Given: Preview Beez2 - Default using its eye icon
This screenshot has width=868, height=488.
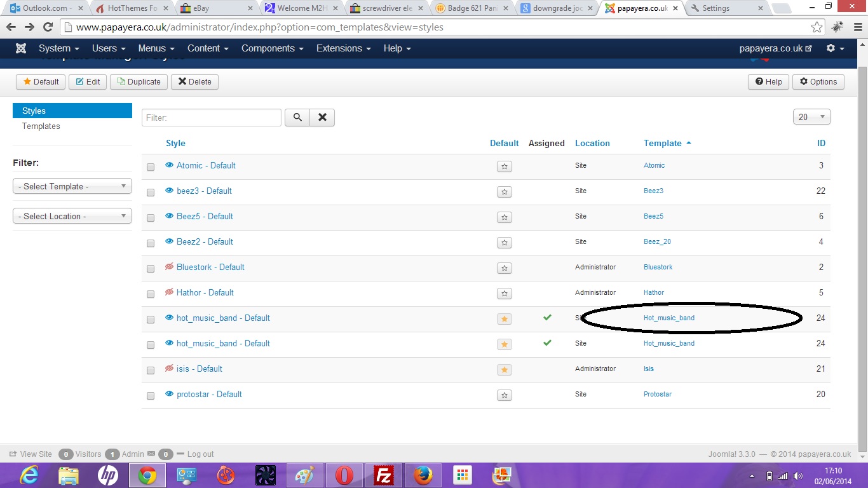Looking at the screenshot, I should pyautogui.click(x=169, y=241).
